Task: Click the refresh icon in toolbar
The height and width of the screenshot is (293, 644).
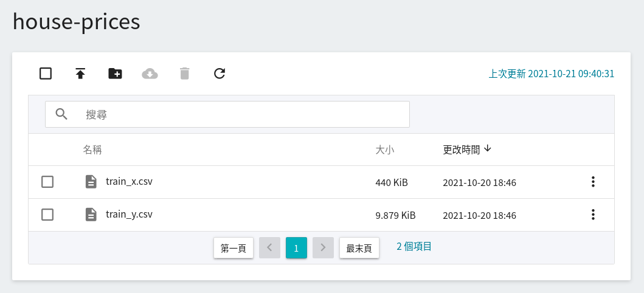Action: [x=220, y=74]
